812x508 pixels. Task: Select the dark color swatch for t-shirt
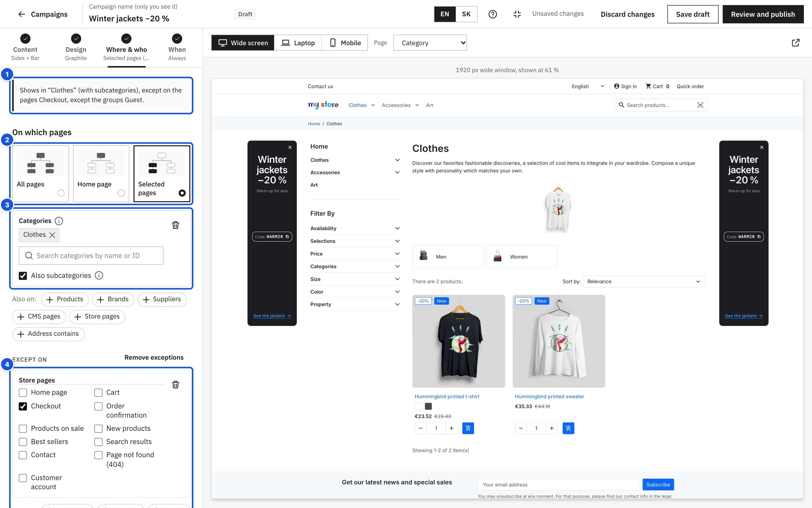coord(428,406)
